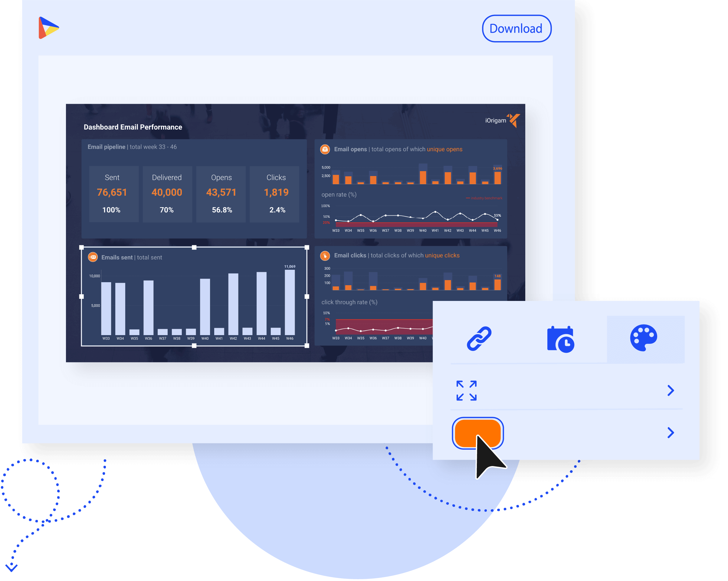Expand the resize/fullscreen option row
Screen dimensions: 728x581
click(671, 390)
